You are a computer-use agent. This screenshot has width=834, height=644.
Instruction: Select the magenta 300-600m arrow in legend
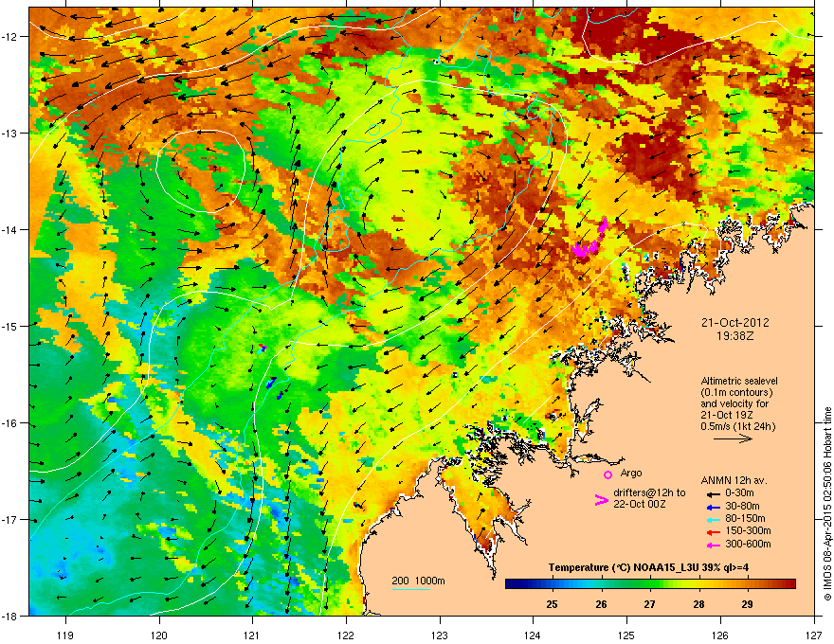tap(713, 546)
